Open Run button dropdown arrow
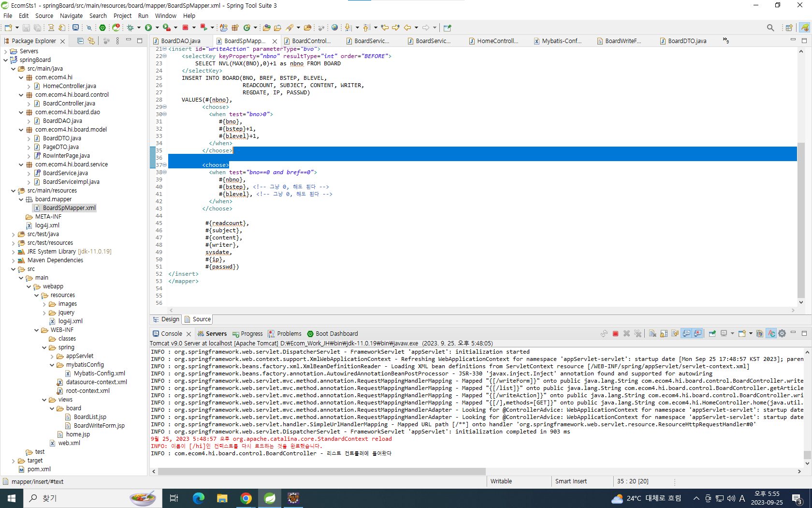The width and height of the screenshot is (812, 508). [x=157, y=28]
